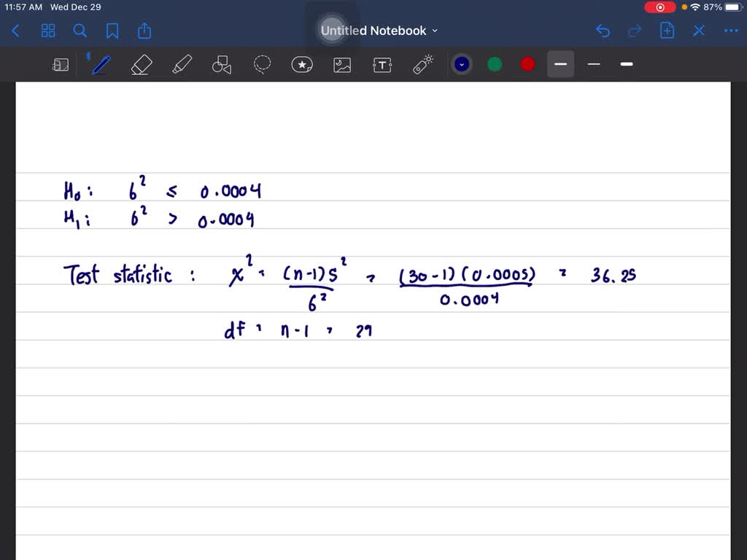This screenshot has height=560, width=747.
Task: Select the Highlighter tool
Action: [182, 65]
